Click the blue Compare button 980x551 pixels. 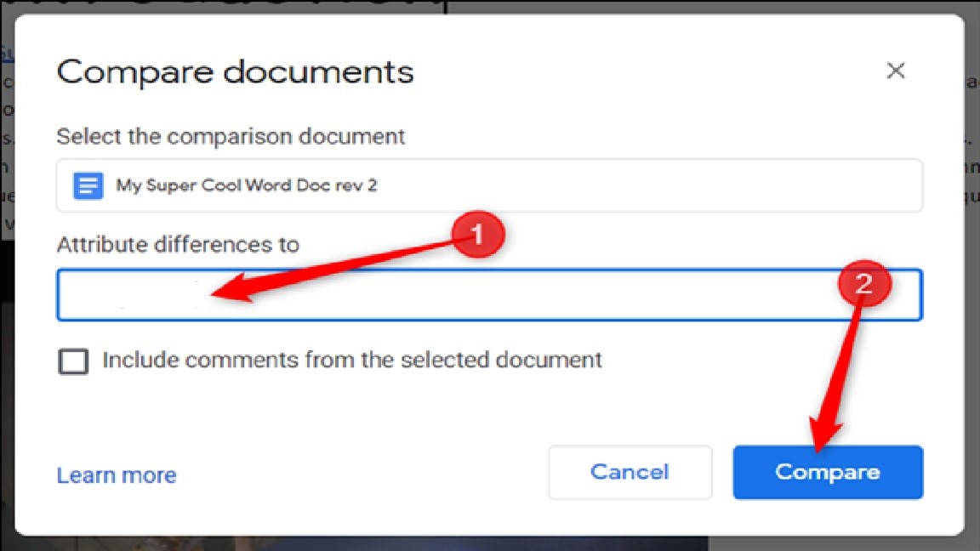click(x=827, y=472)
